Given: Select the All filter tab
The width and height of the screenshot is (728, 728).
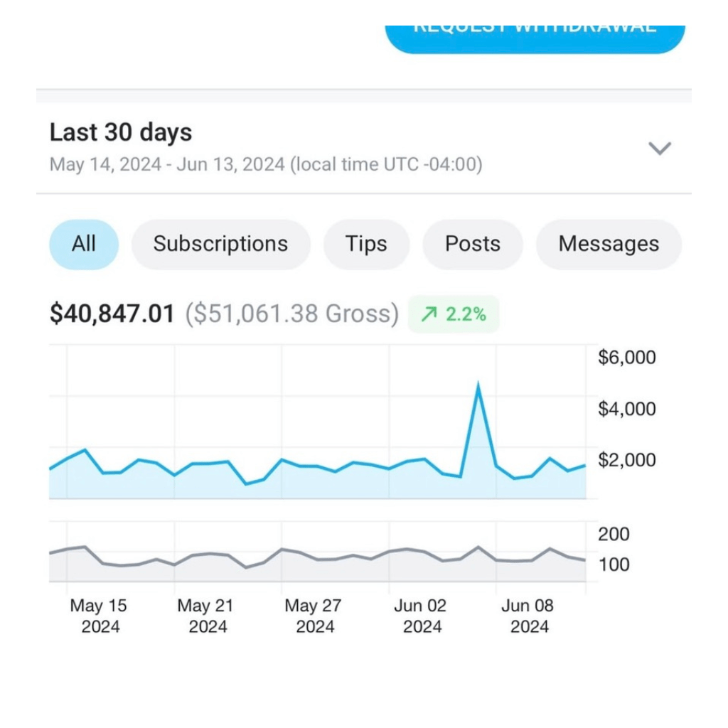Looking at the screenshot, I should point(84,245).
